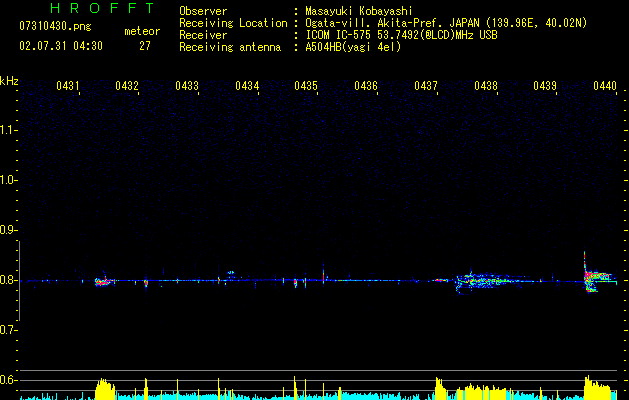Click the 0439 time marker
The image size is (629, 400).
pos(545,86)
